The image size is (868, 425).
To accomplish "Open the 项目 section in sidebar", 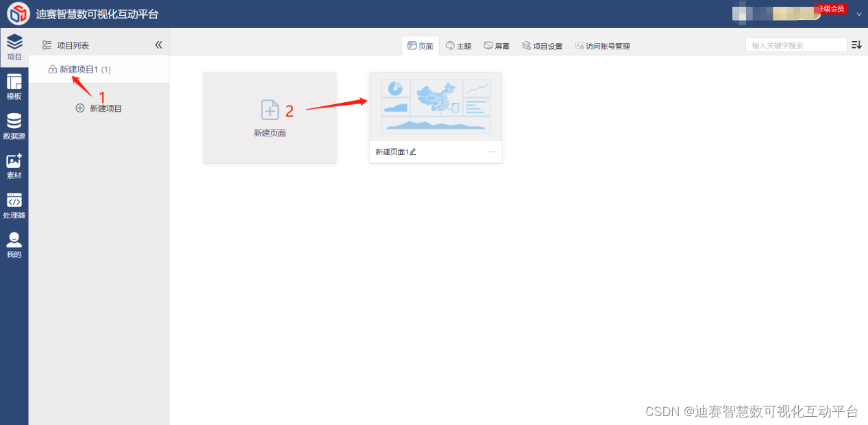I will (14, 47).
